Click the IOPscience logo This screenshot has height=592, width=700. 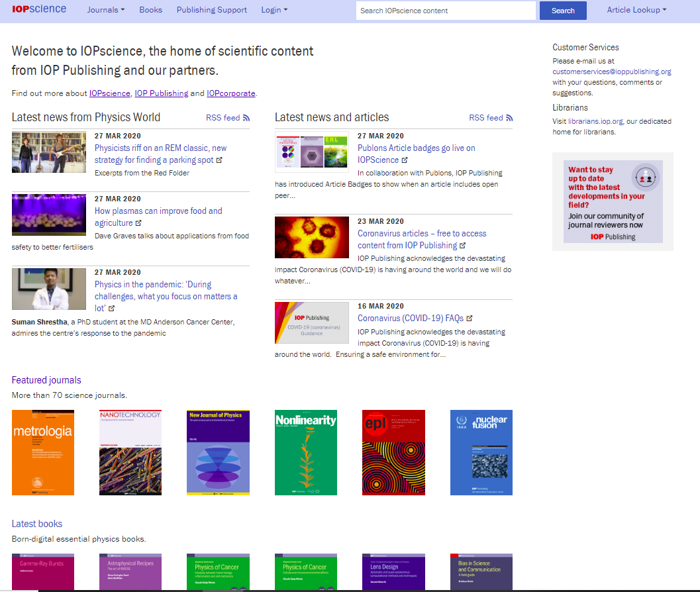(39, 9)
